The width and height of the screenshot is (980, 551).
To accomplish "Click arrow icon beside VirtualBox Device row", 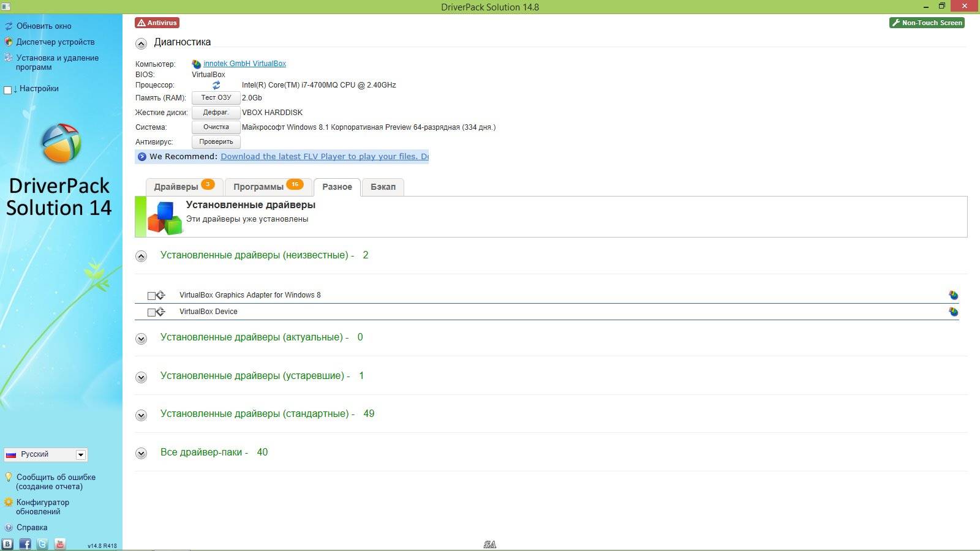I will click(x=161, y=312).
